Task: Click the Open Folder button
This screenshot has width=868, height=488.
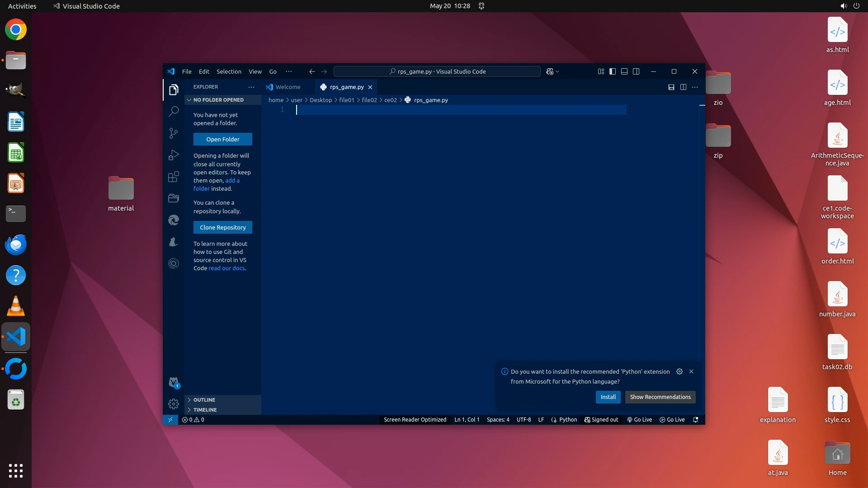Action: (223, 139)
